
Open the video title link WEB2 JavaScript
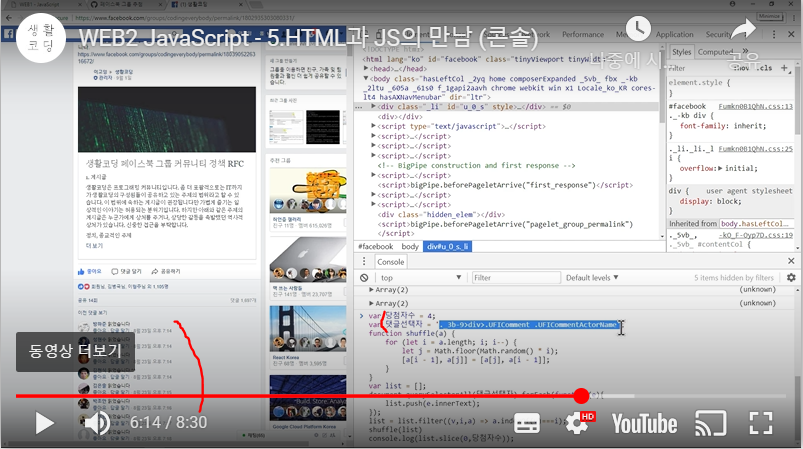point(308,38)
